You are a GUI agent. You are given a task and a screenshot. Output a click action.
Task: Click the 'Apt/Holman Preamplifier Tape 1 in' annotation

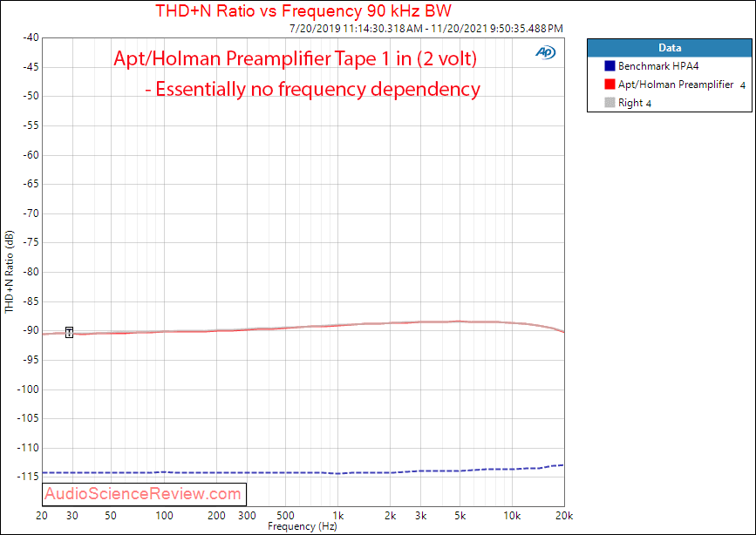(295, 58)
